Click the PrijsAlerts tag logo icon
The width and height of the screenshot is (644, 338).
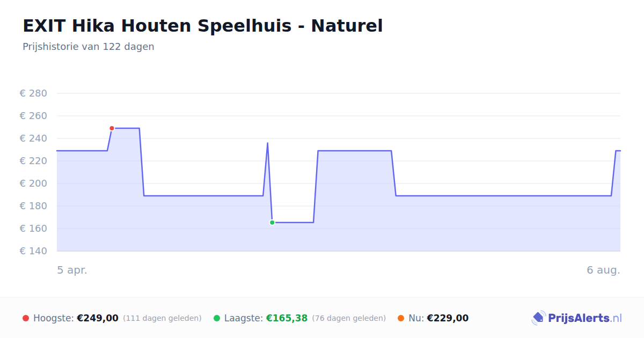click(538, 318)
